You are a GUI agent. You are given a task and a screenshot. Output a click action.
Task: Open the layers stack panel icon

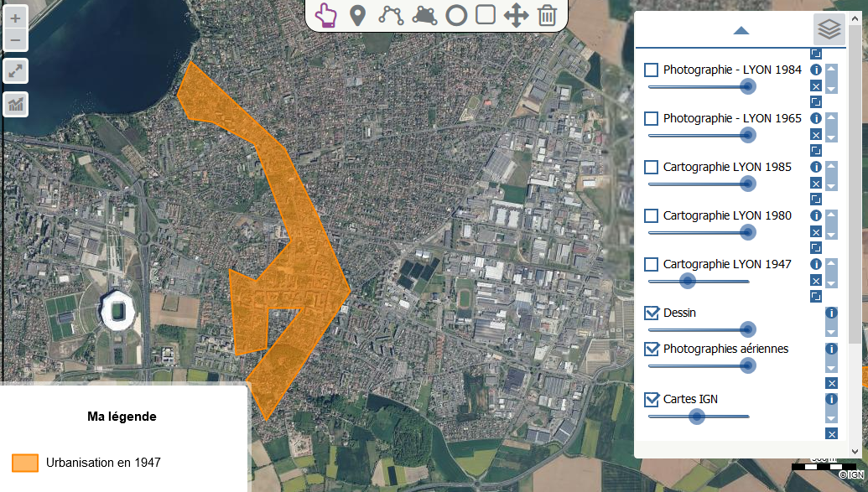point(829,30)
